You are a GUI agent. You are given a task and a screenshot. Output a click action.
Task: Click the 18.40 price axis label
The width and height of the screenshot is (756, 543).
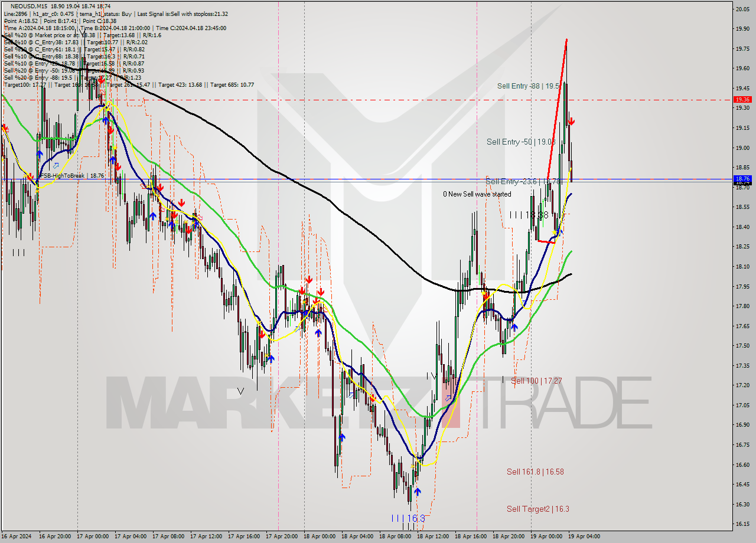click(742, 227)
